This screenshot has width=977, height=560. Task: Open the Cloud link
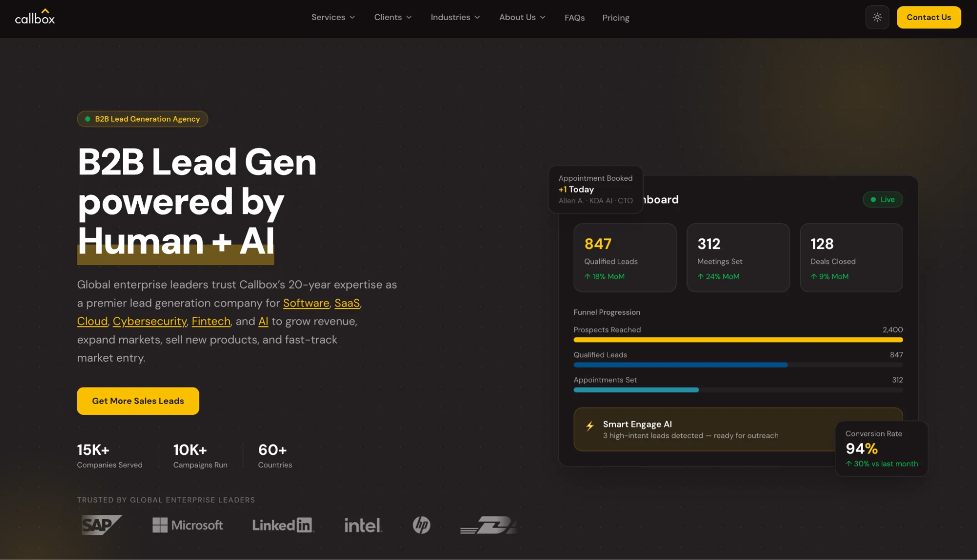[x=92, y=321]
